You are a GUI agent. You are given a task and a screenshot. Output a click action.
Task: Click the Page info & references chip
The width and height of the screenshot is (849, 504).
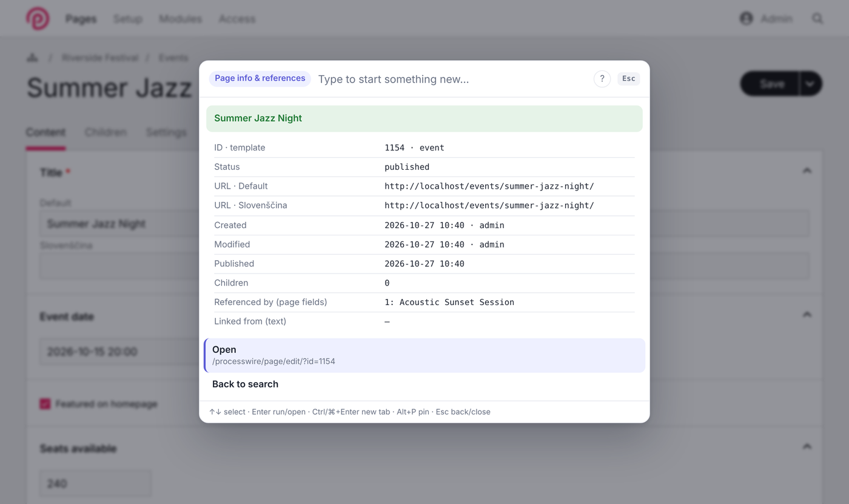click(260, 79)
